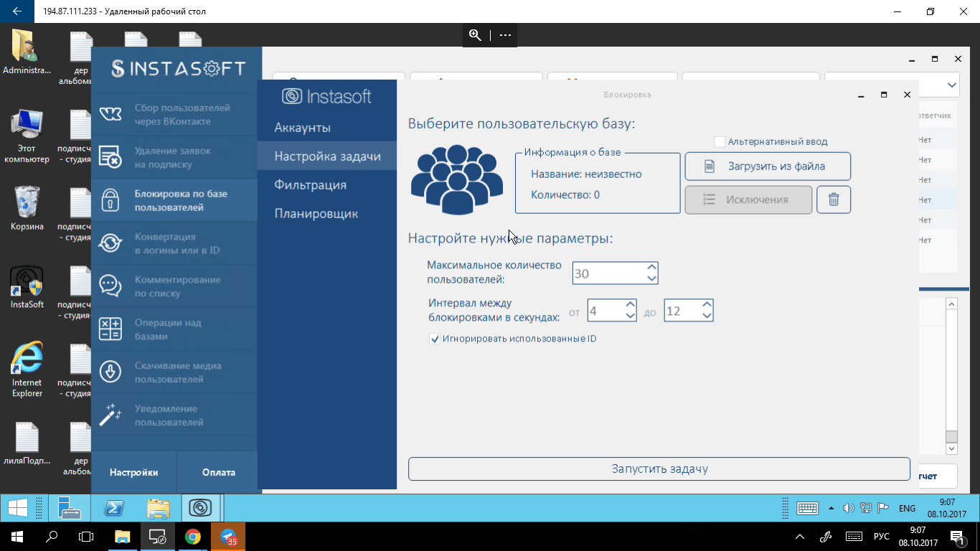Open the Этот компьютер desktop icon
This screenshot has height=551, width=980.
tap(27, 136)
